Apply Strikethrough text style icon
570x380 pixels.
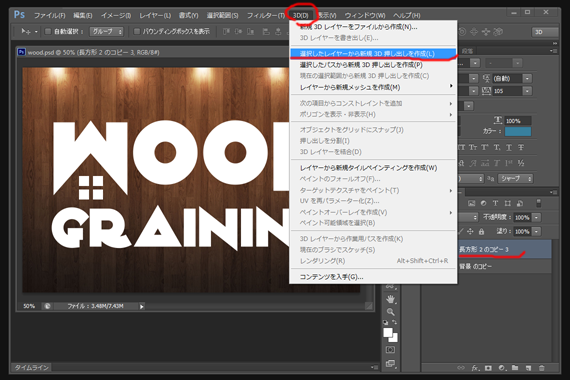(521, 147)
